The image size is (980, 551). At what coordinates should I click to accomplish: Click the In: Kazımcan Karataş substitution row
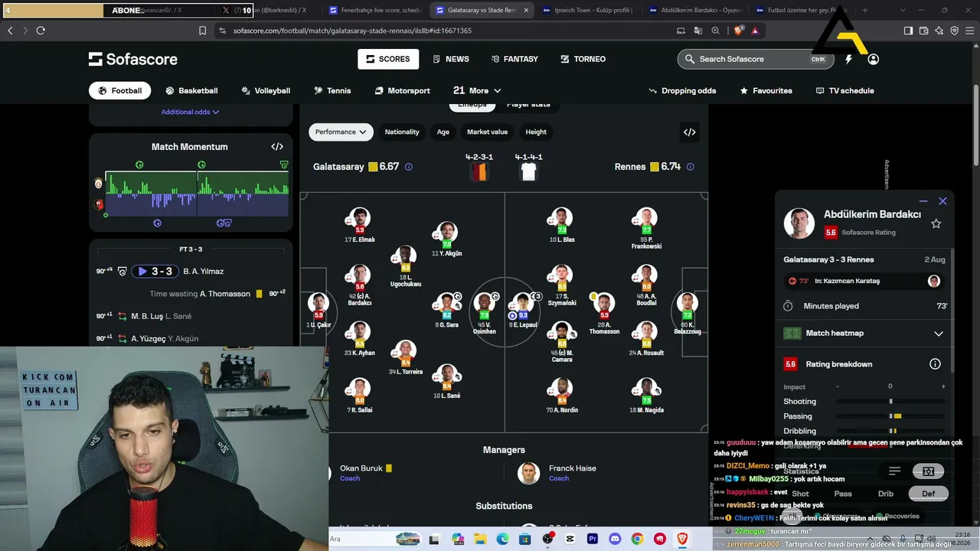tap(865, 281)
